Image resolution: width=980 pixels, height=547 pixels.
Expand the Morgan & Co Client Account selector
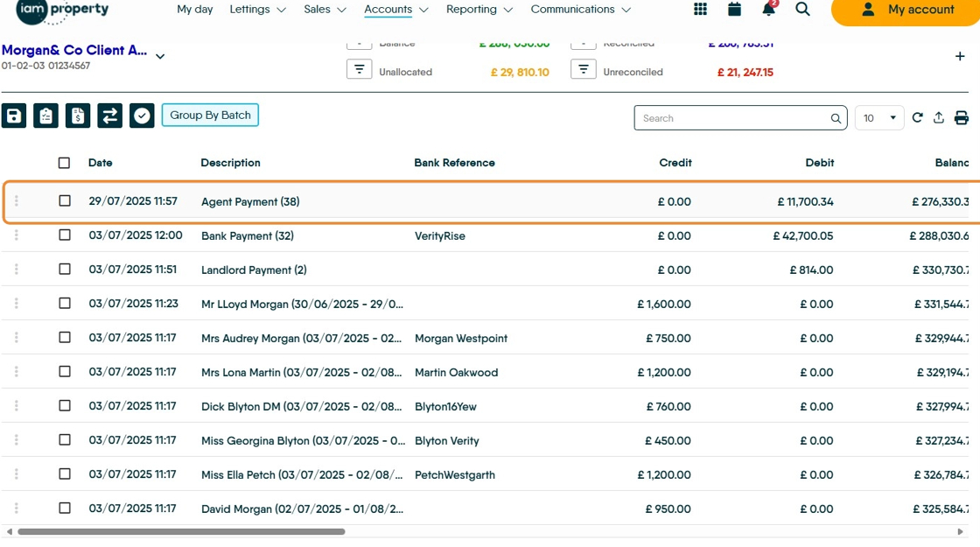(160, 57)
